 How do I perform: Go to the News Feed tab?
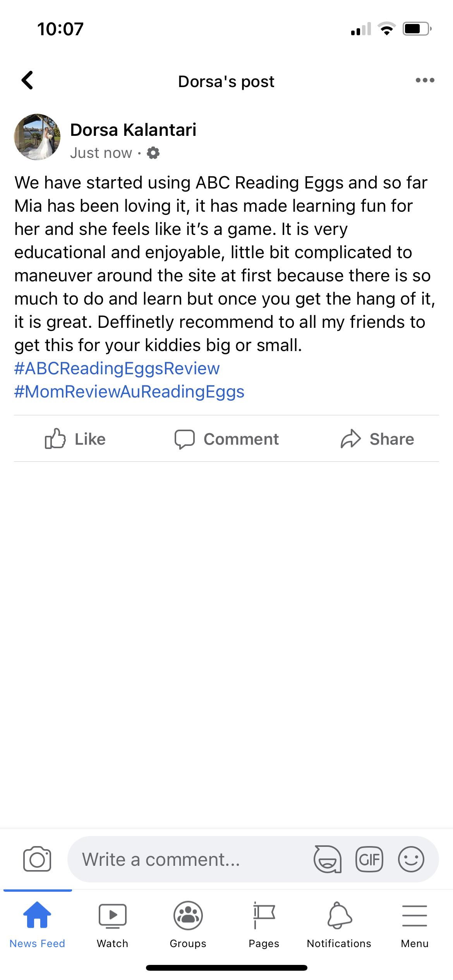tap(37, 923)
